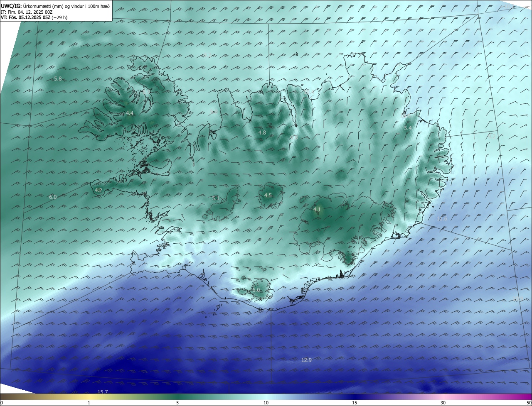
Task: Click the color bar tick label '30'
Action: 443,403
